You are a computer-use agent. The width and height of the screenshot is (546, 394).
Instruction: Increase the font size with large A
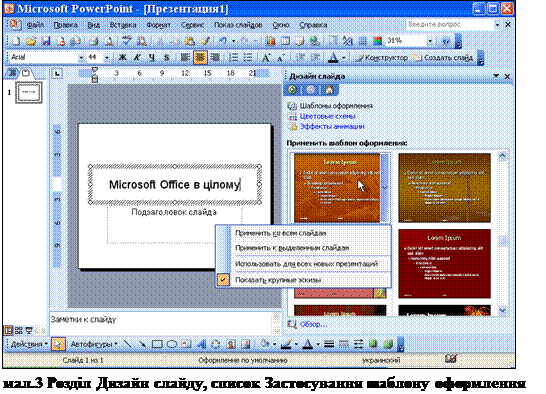pyautogui.click(x=266, y=57)
